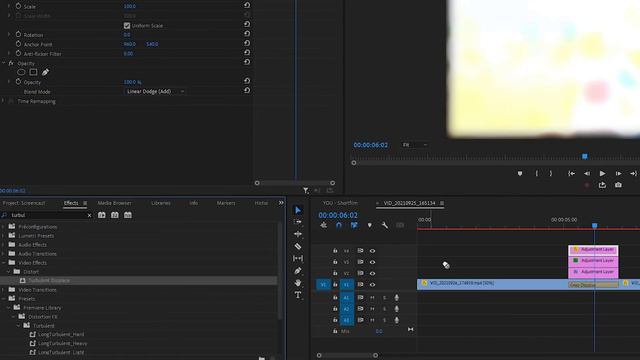Reset the Blend Mode parameter
Viewport: 640px width, 360px height.
pyautogui.click(x=247, y=91)
